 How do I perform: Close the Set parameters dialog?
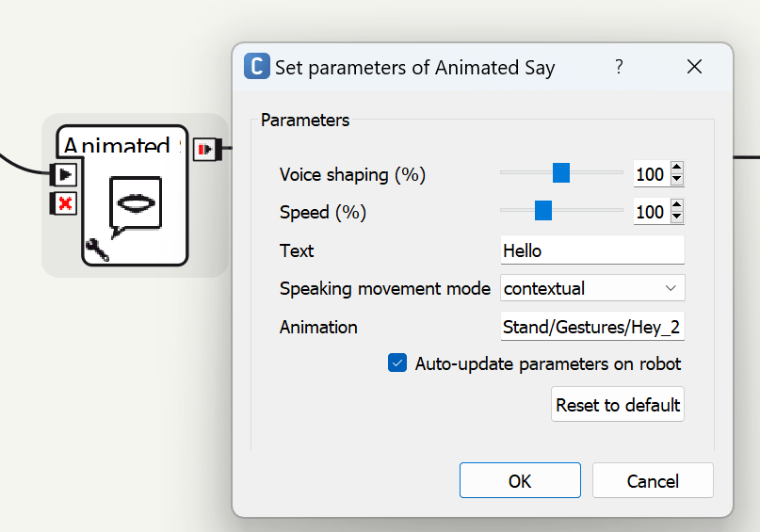point(694,67)
